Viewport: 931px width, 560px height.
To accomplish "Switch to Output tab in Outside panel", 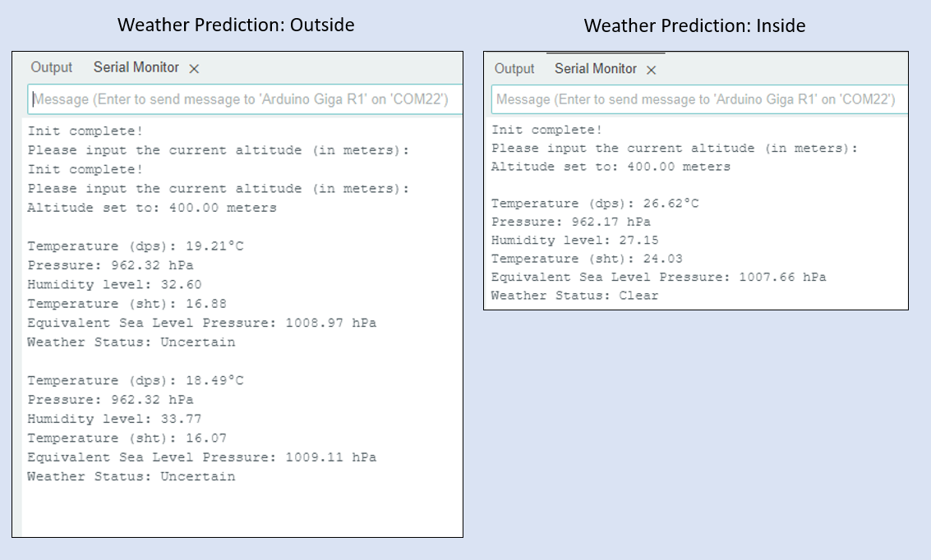I will pos(52,68).
